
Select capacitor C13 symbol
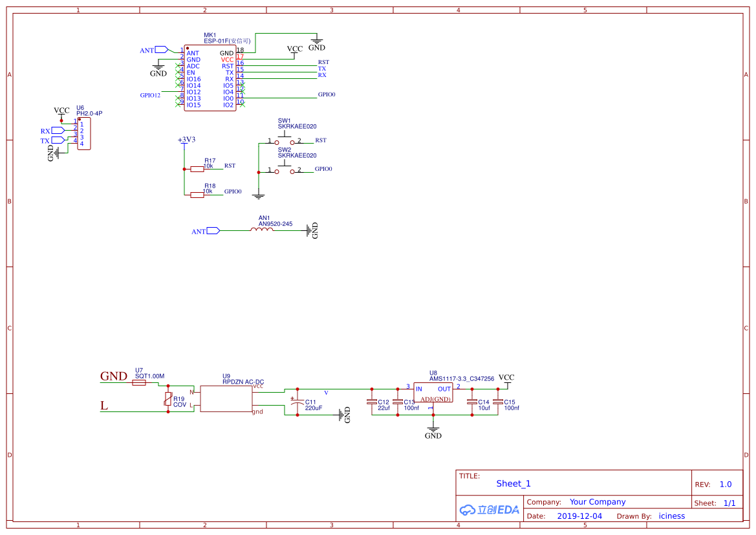click(x=397, y=402)
